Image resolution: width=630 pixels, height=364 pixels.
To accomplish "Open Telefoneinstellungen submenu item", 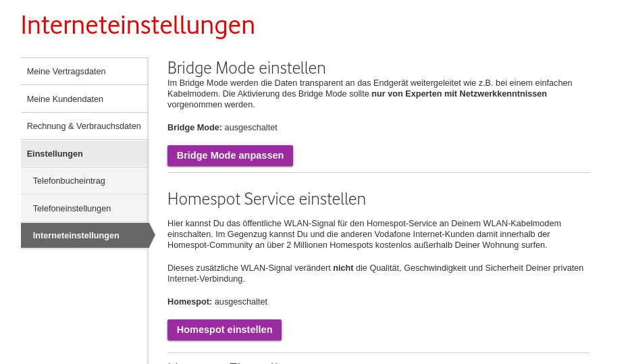I will coord(72,208).
